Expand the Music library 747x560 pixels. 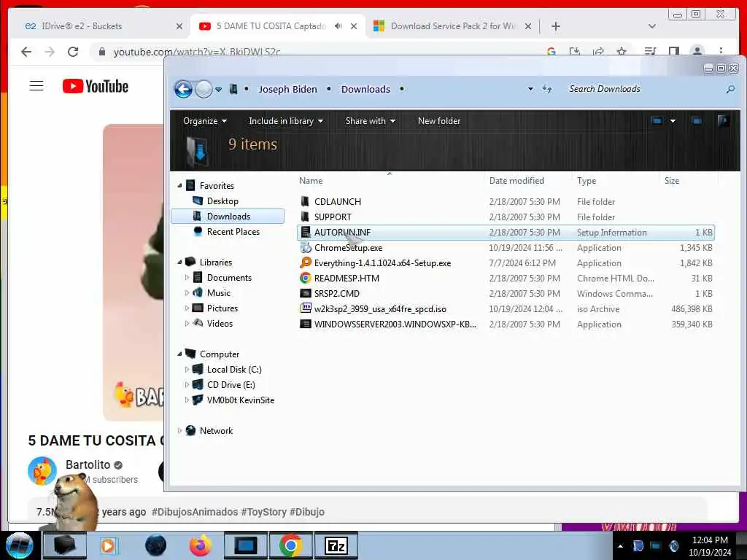(187, 292)
